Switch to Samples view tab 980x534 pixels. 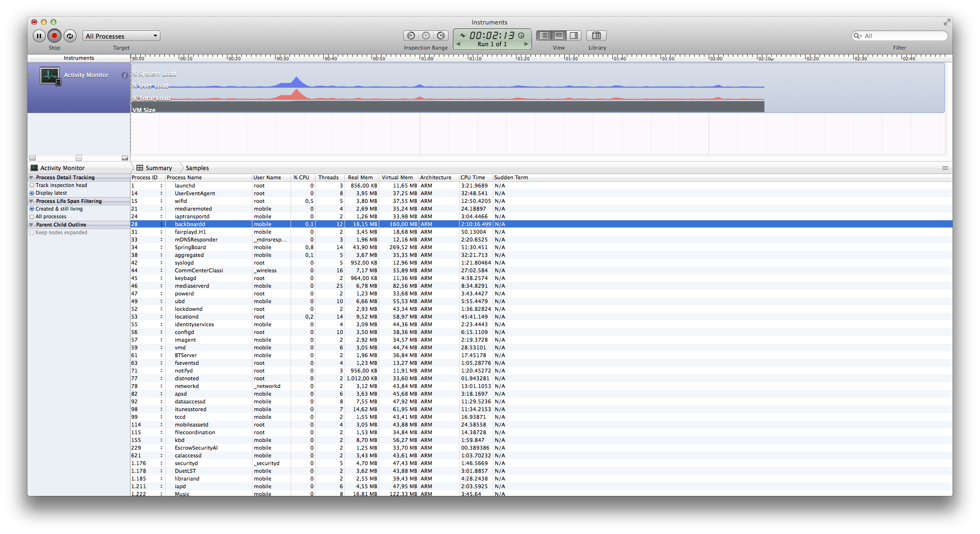[197, 168]
